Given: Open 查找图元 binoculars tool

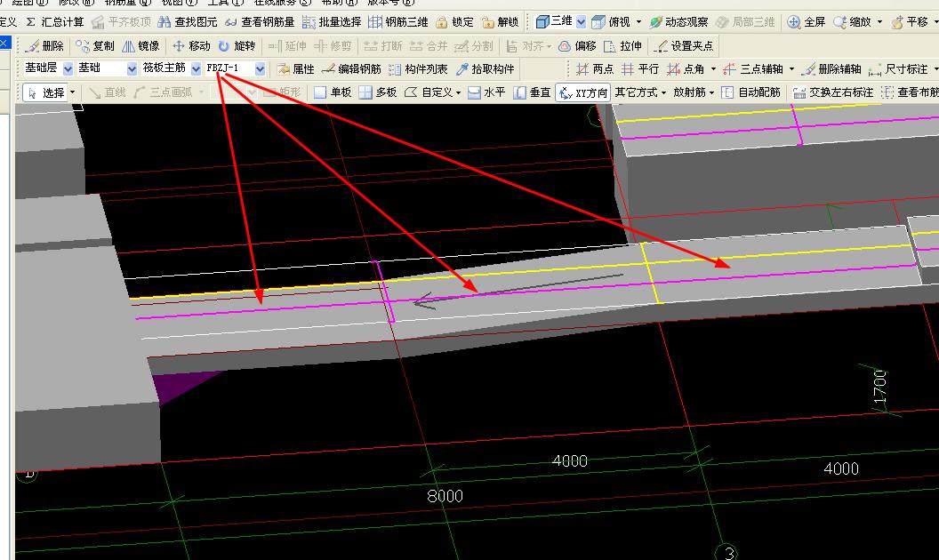Looking at the screenshot, I should coord(188,22).
